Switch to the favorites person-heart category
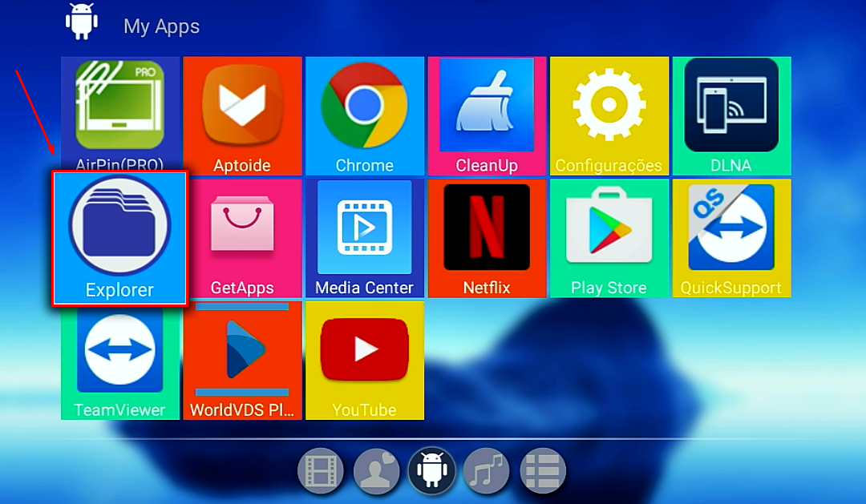Image resolution: width=866 pixels, height=504 pixels. click(376, 471)
